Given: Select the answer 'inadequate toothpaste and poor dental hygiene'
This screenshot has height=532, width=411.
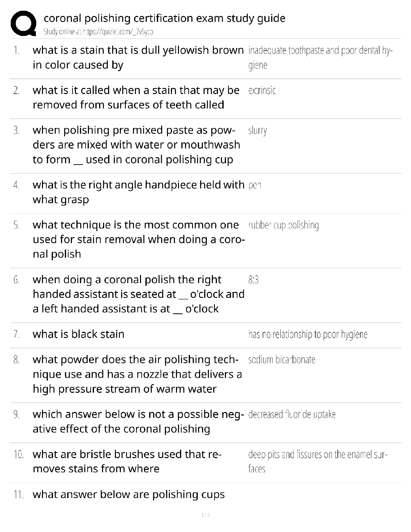Looking at the screenshot, I should coord(320,57).
